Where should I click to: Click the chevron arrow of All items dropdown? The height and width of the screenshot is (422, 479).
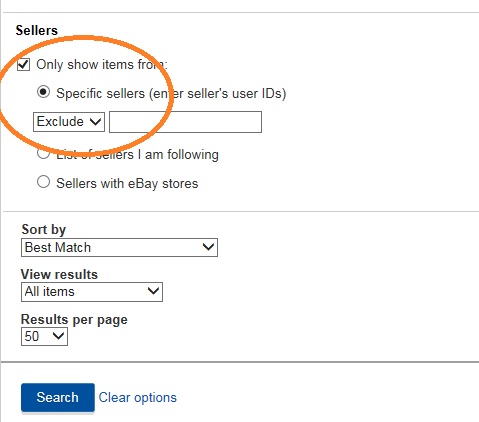tap(153, 291)
